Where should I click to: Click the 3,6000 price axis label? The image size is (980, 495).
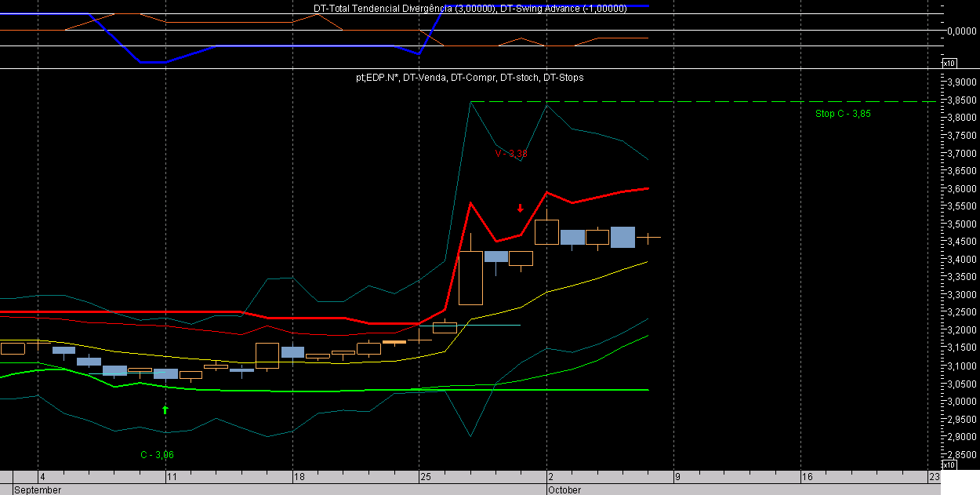pos(960,189)
